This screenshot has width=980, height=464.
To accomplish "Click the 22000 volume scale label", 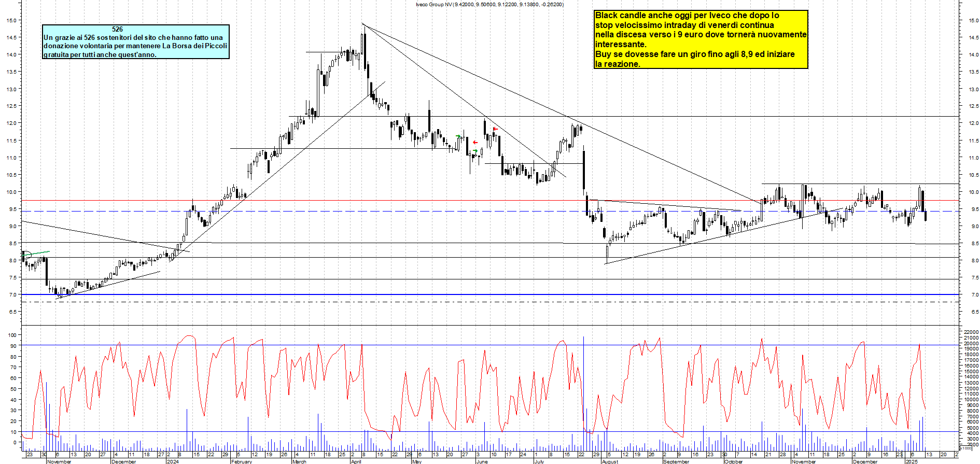I will (971, 332).
